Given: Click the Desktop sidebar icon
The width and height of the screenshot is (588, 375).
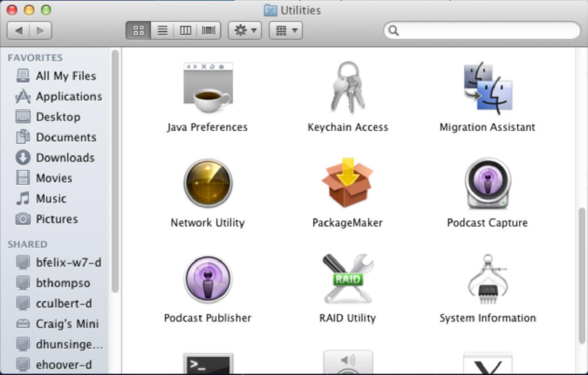Looking at the screenshot, I should pos(23,117).
